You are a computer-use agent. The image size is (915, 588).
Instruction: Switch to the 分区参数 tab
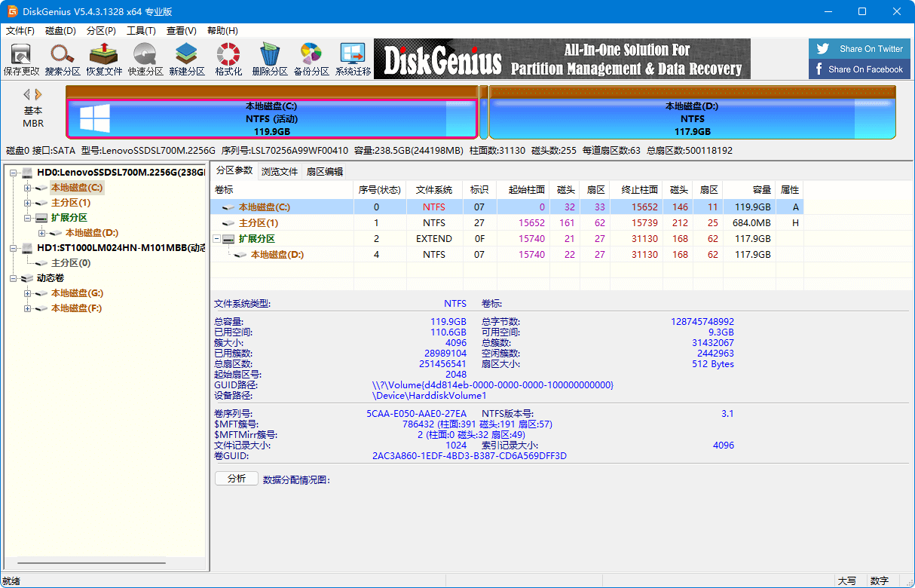pos(234,171)
